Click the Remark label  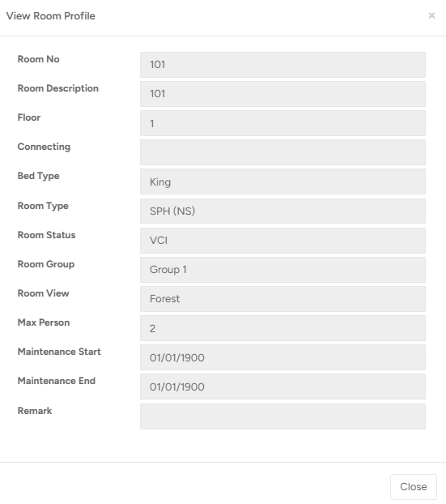[35, 411]
